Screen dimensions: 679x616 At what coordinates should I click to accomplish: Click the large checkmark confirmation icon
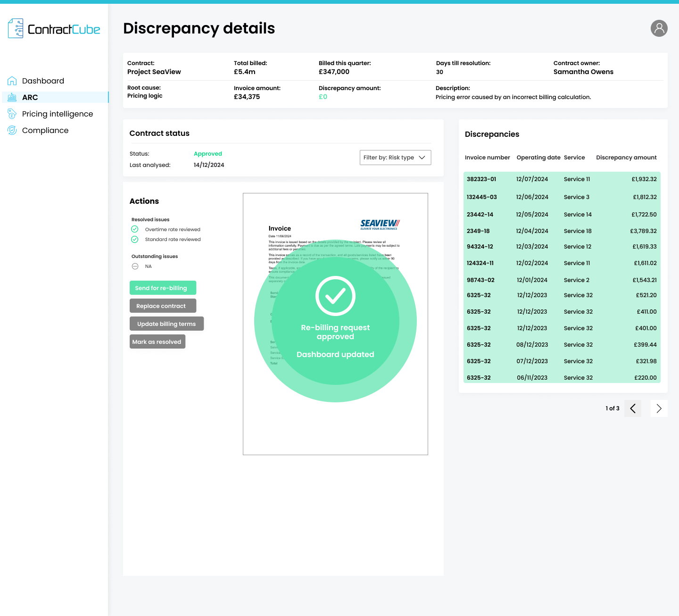[335, 296]
